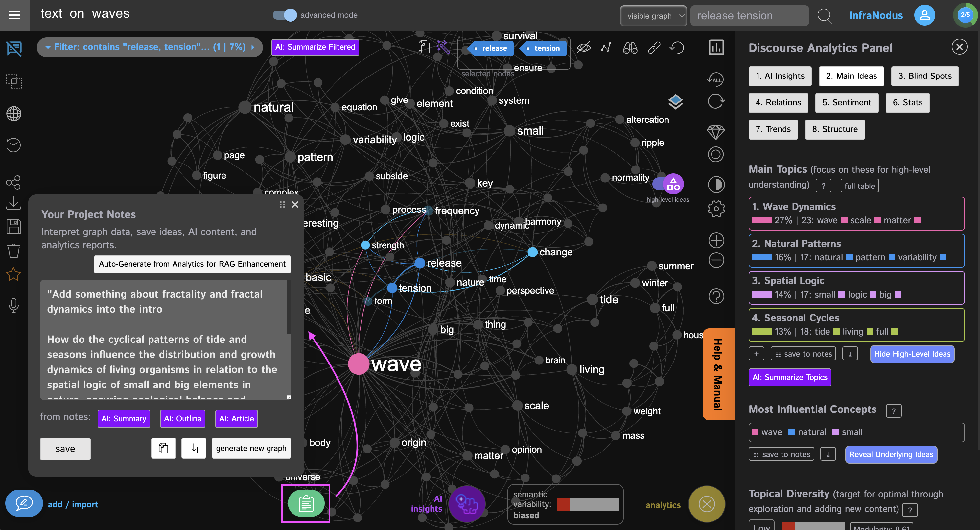Open the hamburger main menu

point(14,15)
